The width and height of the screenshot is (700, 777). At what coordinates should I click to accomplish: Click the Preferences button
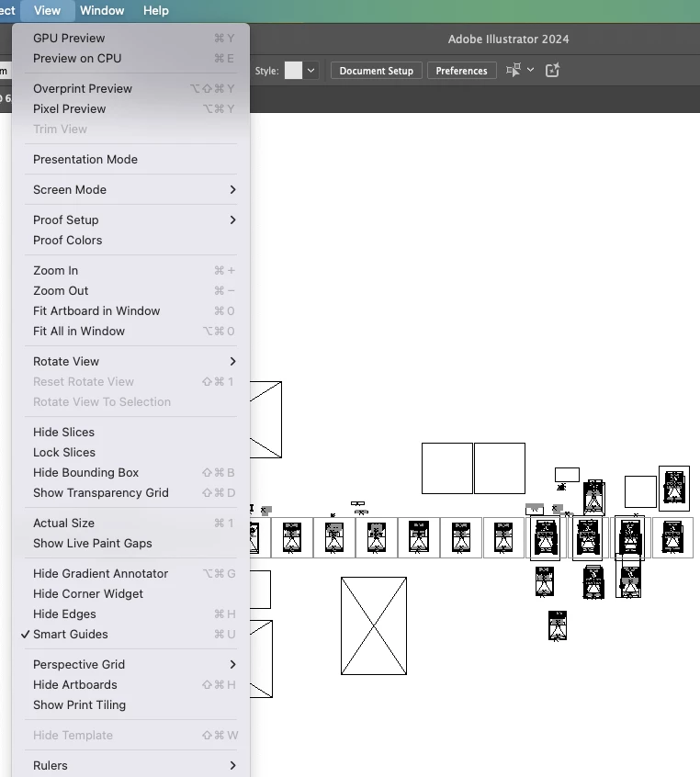click(461, 71)
